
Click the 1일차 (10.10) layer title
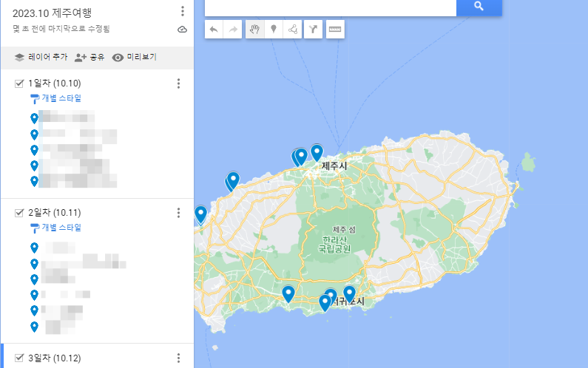(x=55, y=84)
